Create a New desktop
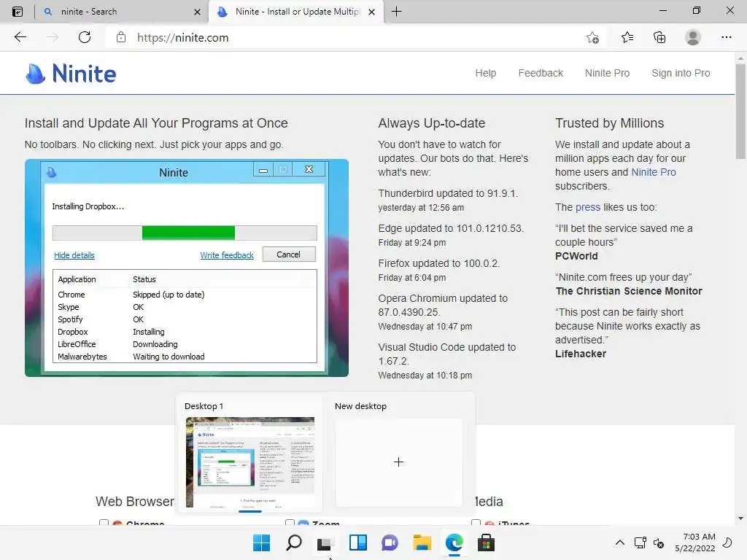The width and height of the screenshot is (747, 560). pyautogui.click(x=398, y=462)
